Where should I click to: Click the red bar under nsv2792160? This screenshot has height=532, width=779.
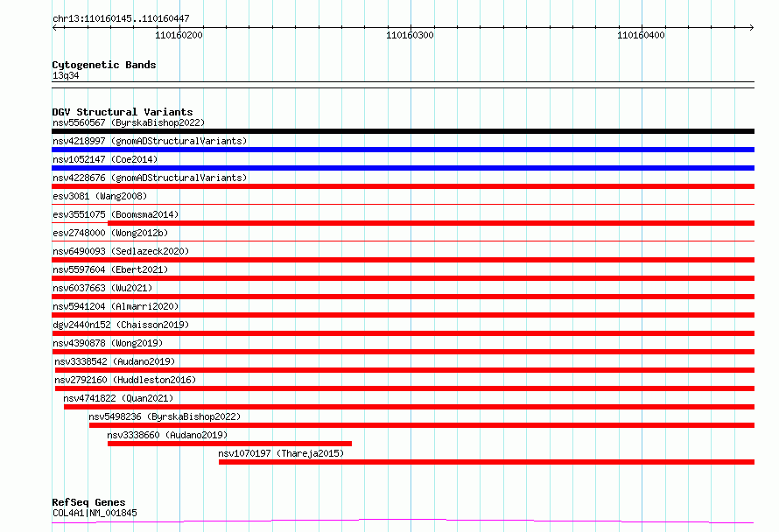(404, 388)
